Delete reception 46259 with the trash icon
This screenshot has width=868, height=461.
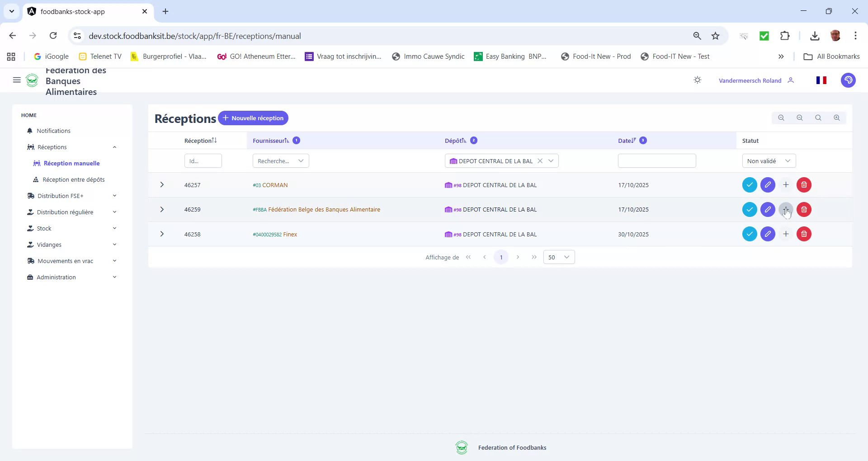tap(804, 209)
